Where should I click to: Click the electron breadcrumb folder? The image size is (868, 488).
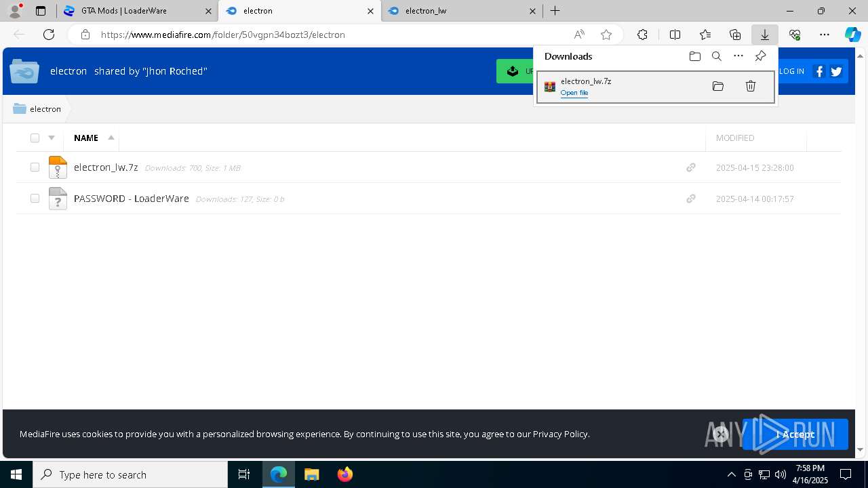[x=37, y=109]
